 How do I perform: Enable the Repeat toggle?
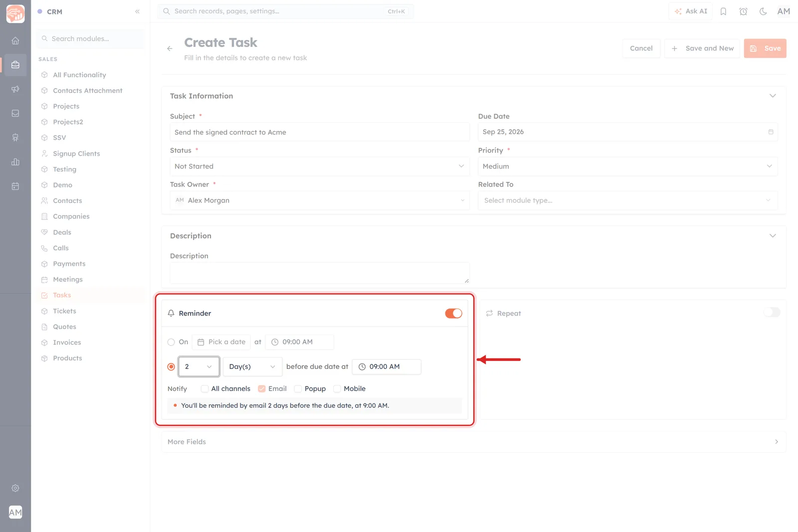(772, 312)
